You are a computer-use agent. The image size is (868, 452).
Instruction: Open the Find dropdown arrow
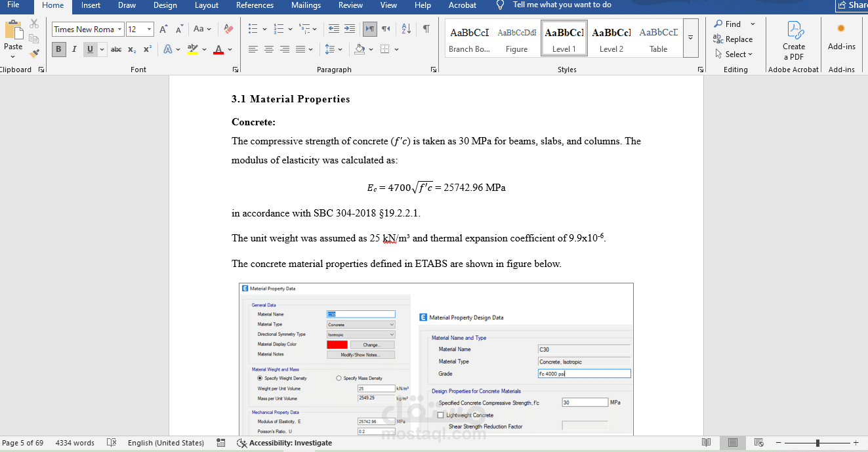(x=752, y=24)
